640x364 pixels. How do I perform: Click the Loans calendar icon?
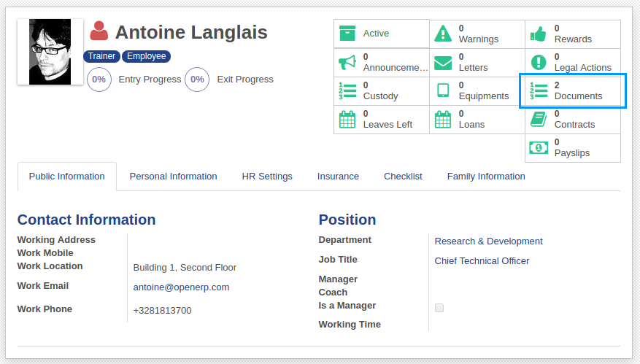(443, 119)
